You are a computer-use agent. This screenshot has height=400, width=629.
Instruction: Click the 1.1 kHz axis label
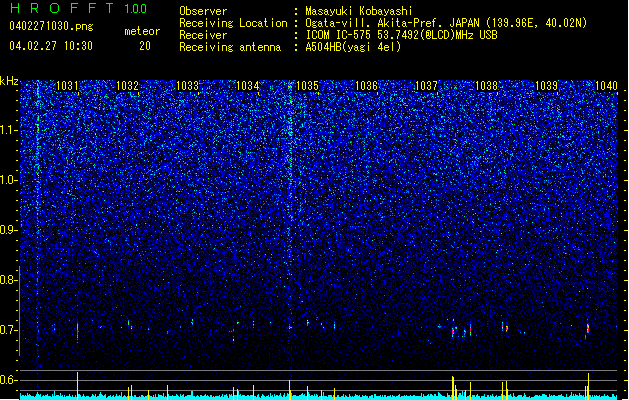coord(9,130)
